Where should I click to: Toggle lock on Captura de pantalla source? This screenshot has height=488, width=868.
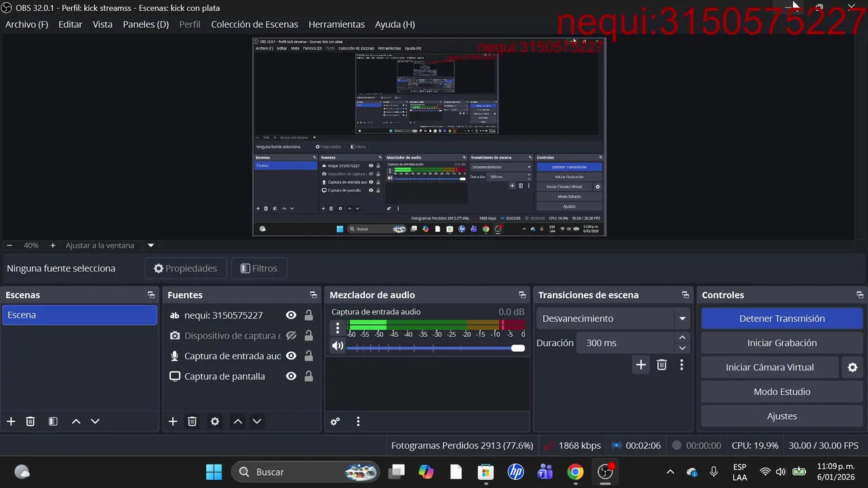309,376
